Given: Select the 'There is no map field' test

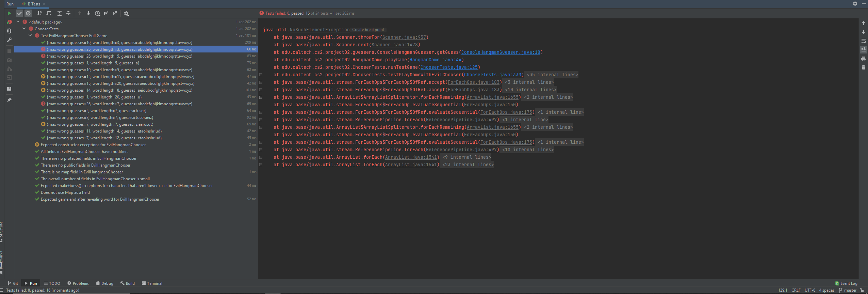Looking at the screenshot, I should [x=82, y=172].
